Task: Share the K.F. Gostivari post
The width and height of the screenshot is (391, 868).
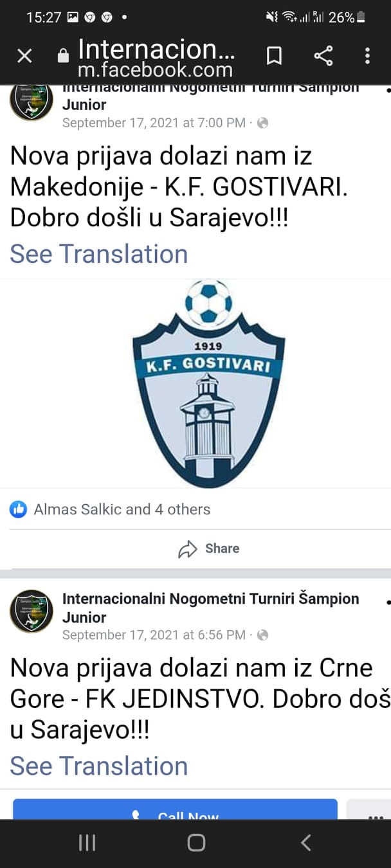Action: point(208,548)
